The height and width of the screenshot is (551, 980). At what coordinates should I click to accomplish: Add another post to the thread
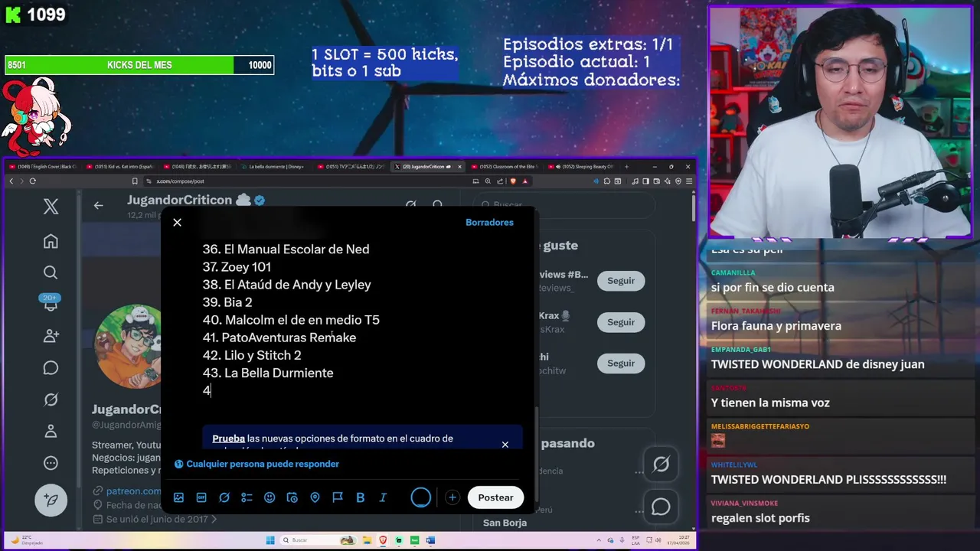click(x=452, y=497)
